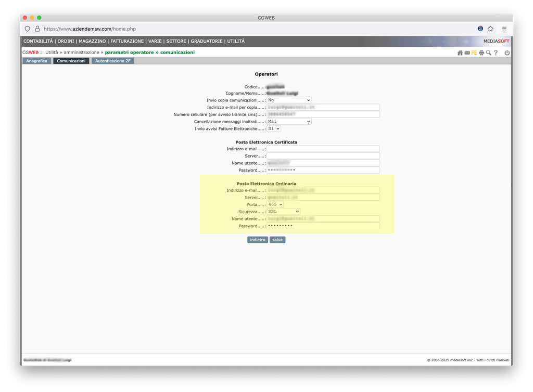The width and height of the screenshot is (533, 392).
Task: Open the SETTORE menu
Action: click(176, 41)
